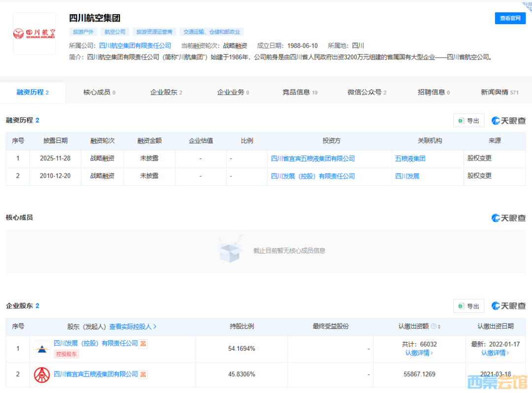Open investor link 四川省宜宾五粮液集团有限公司 in financing table

313,159
